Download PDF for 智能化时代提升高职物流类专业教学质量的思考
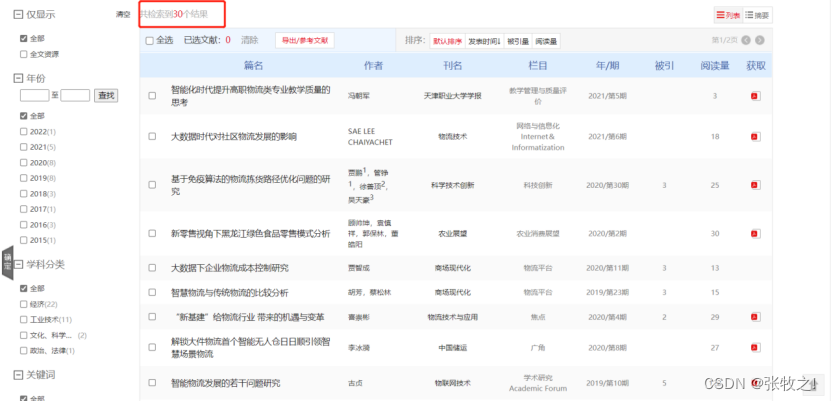 click(x=755, y=96)
